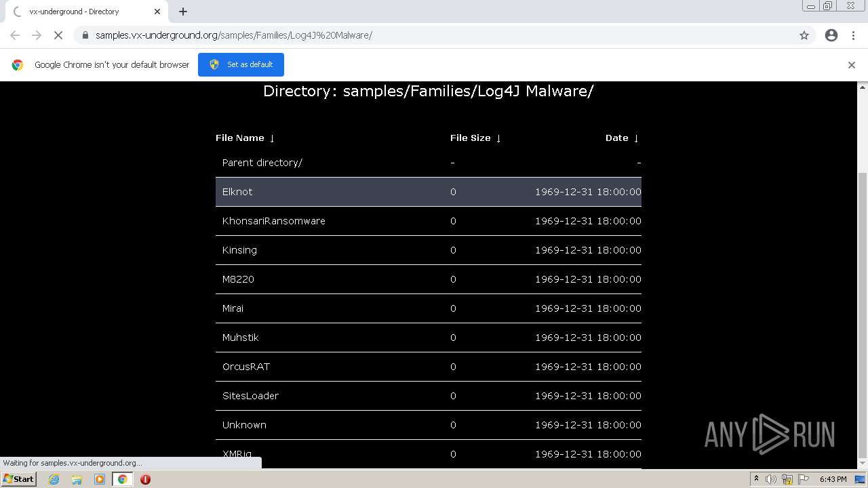This screenshot has width=868, height=488.
Task: Show desktop button at taskbar end
Action: click(x=861, y=479)
